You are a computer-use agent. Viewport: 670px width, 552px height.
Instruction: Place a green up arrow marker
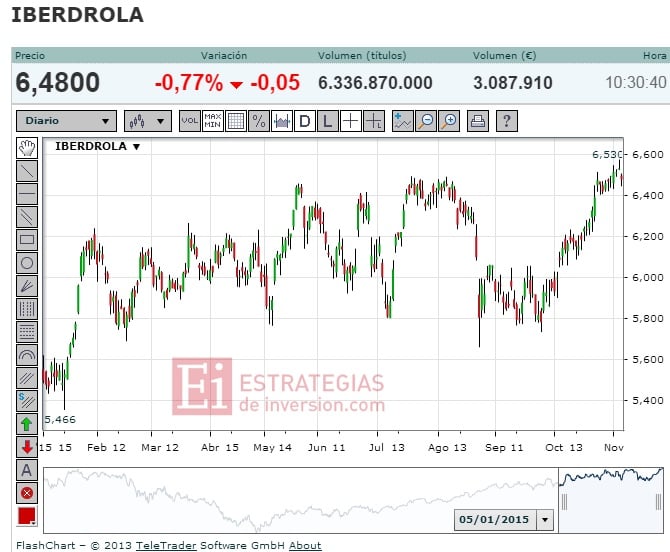27,424
